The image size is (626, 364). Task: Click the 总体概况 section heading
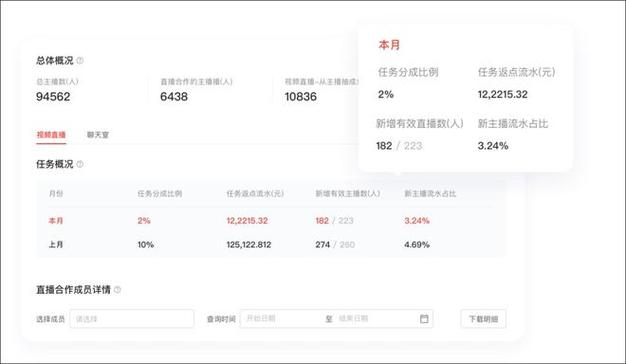click(55, 61)
